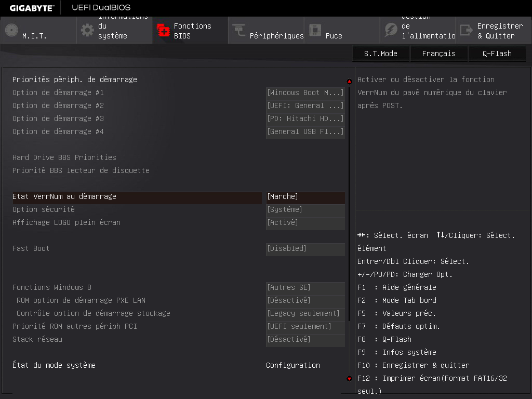Click F8 Q-Flash help line
This screenshot has width=532, height=399.
(x=384, y=339)
